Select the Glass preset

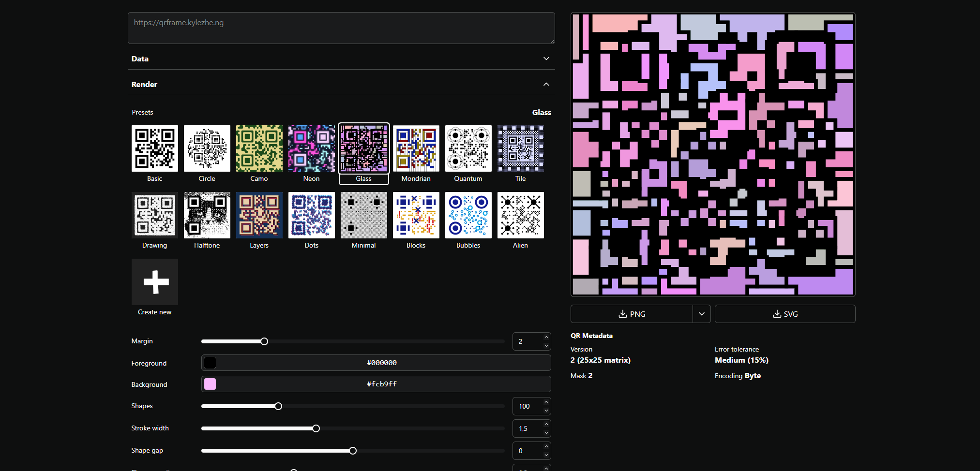[364, 148]
